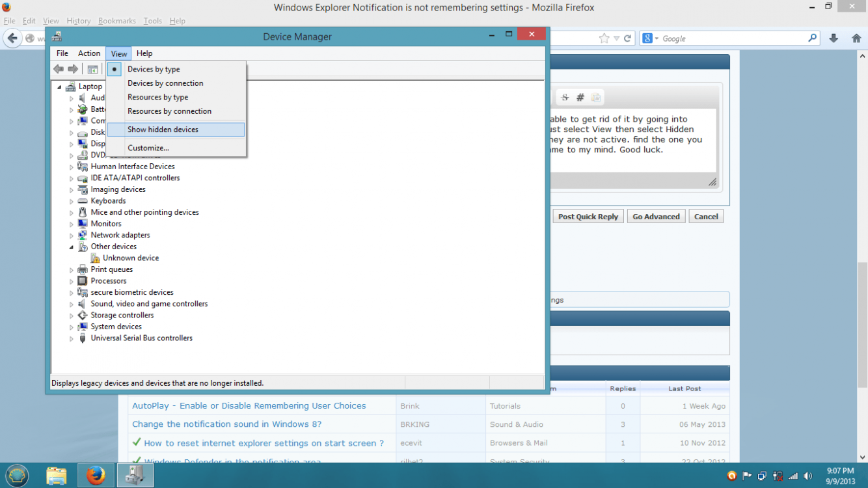Open the Device Manager icon on the taskbar
The height and width of the screenshot is (488, 868).
pos(135,475)
